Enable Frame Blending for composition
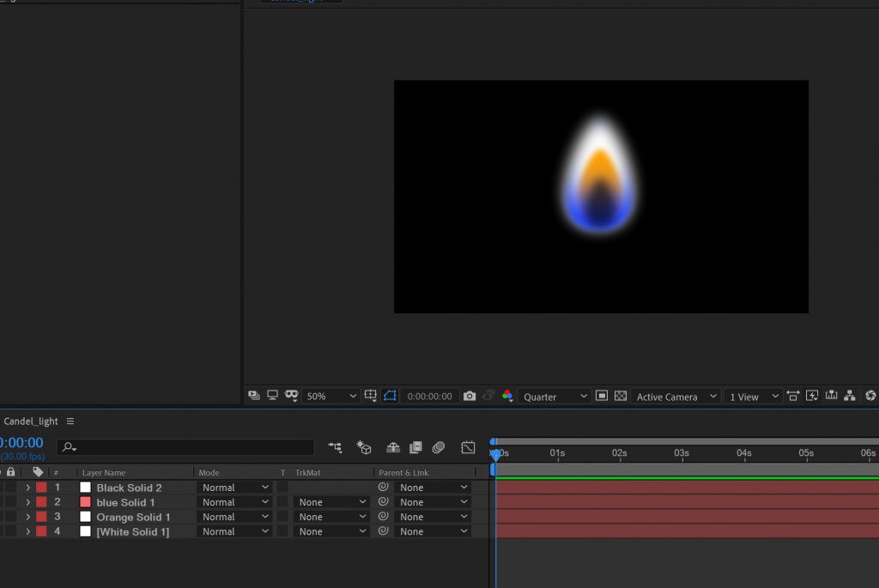Screen dimensions: 879x588 coord(415,446)
